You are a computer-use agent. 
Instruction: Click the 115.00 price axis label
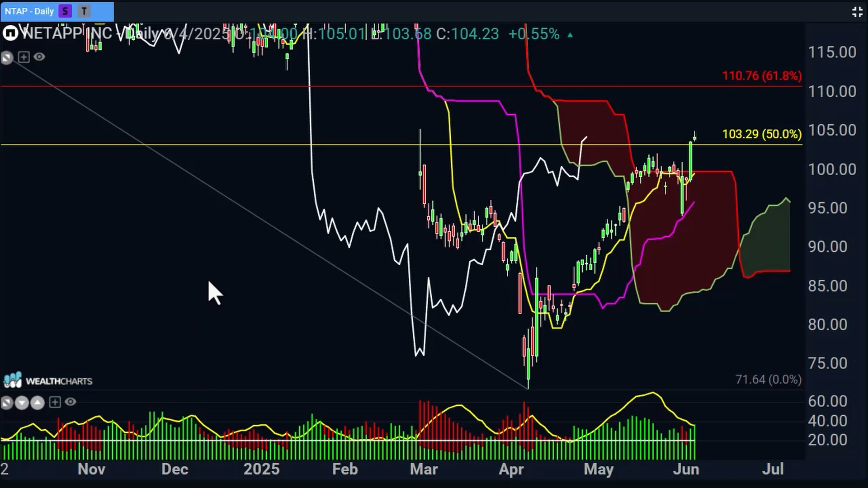832,52
